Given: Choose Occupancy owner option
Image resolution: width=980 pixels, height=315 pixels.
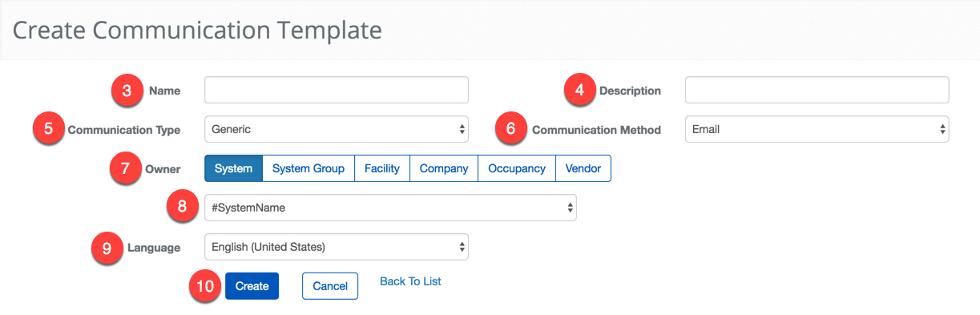Looking at the screenshot, I should [x=517, y=168].
